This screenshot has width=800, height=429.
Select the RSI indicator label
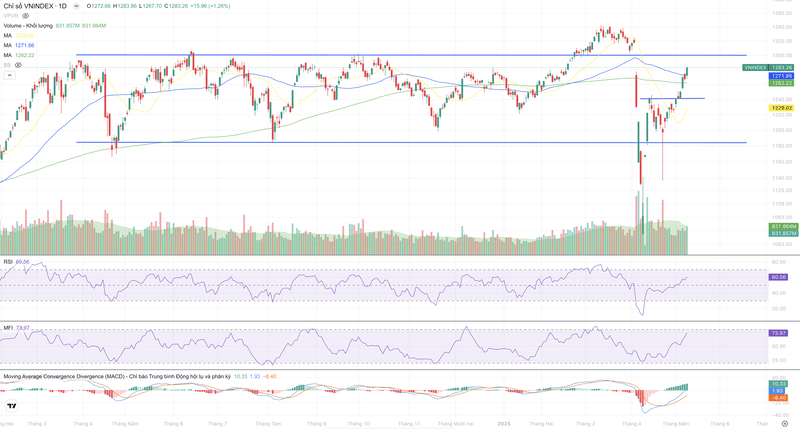point(8,262)
